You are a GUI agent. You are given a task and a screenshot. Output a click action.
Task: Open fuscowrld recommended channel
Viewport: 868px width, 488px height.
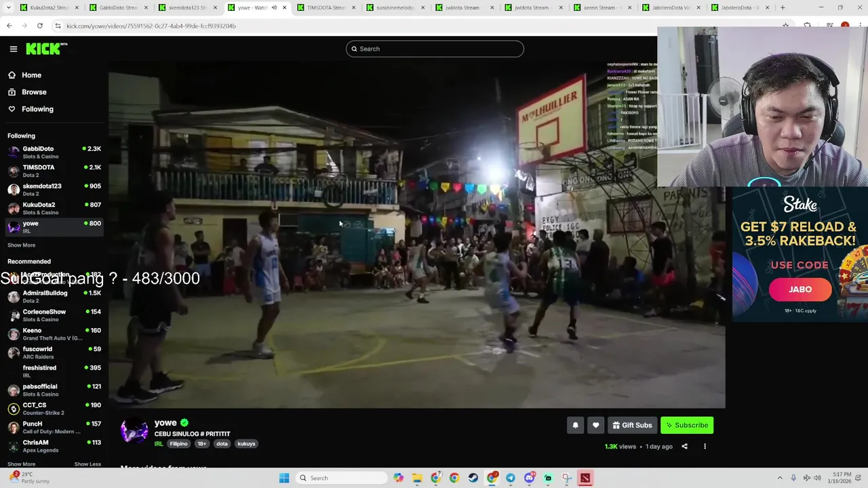click(54, 352)
